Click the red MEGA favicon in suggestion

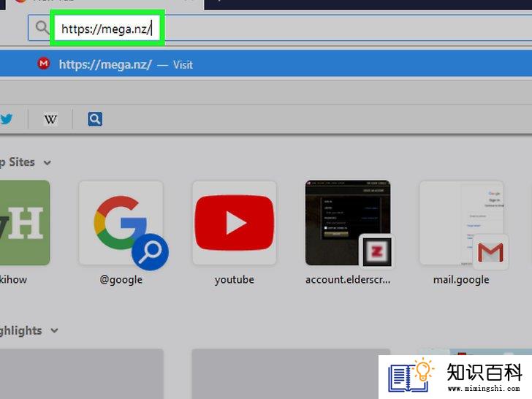(x=43, y=64)
